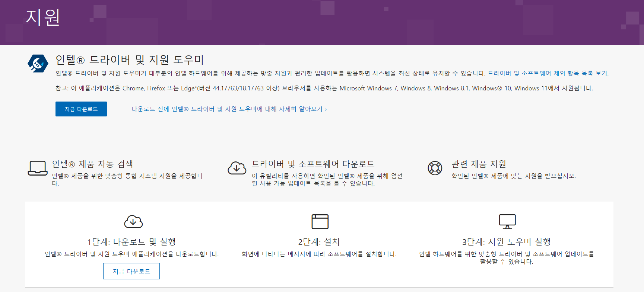Click the outlined 지금 다운로드 button under 1단계

(x=131, y=271)
